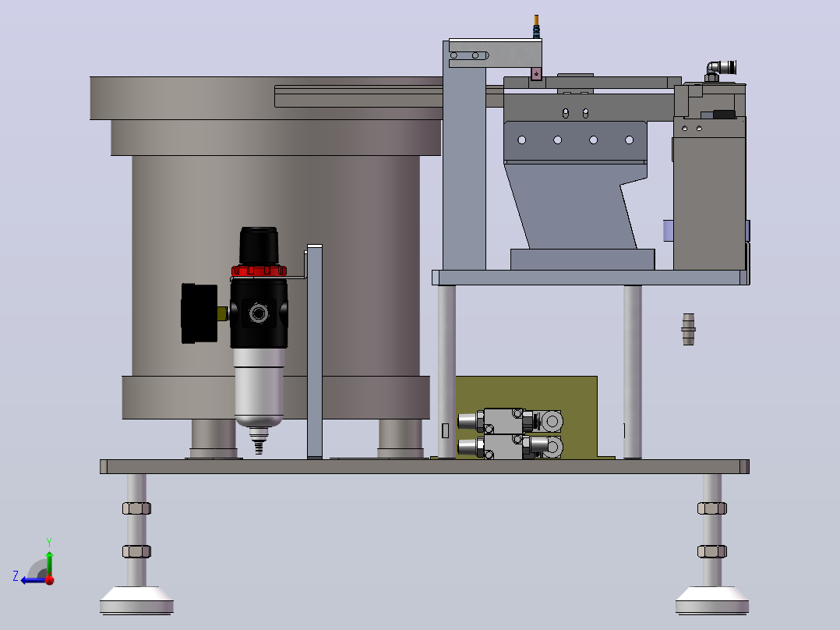Select the black pressure gauge beside the regulator

click(199, 313)
